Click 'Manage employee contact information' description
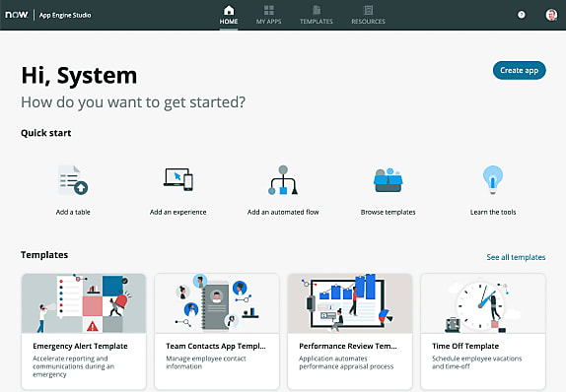The height and width of the screenshot is (392, 566). [206, 362]
